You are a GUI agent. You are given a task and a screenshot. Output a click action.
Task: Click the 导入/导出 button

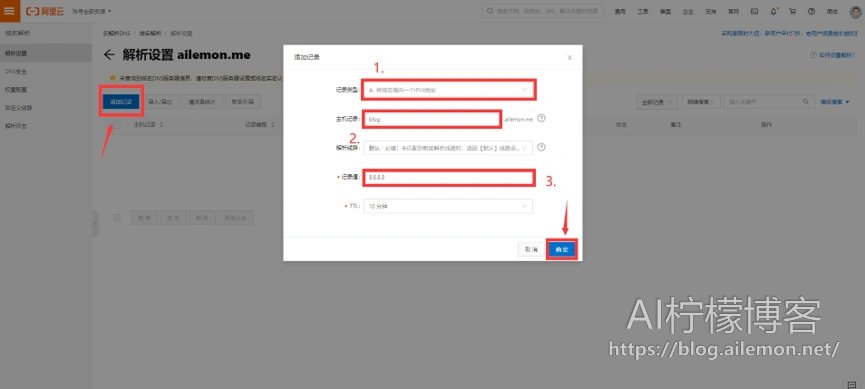tap(161, 102)
